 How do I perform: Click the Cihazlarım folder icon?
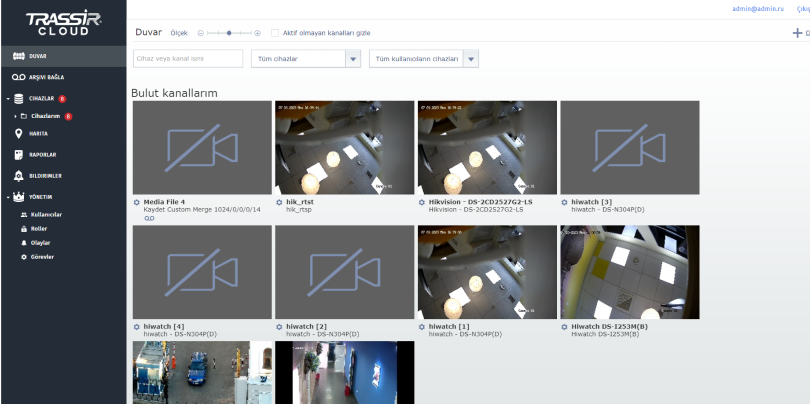tap(24, 116)
